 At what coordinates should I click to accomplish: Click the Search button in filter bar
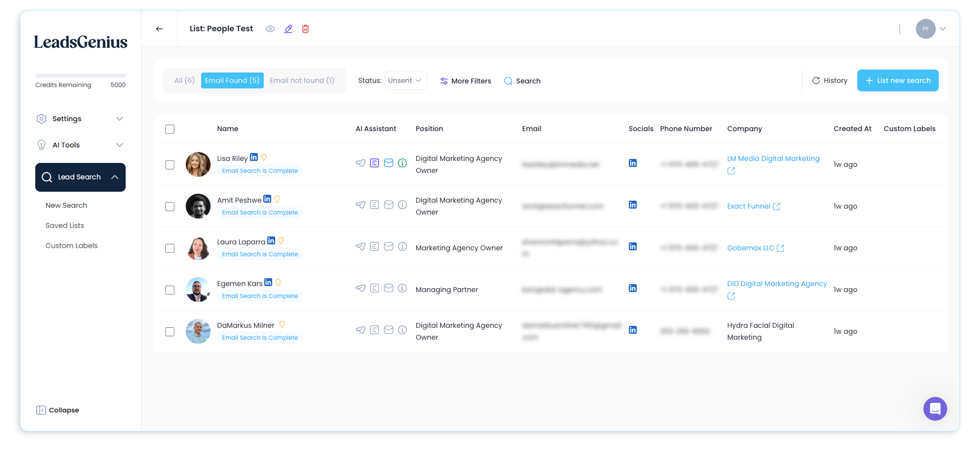click(x=522, y=81)
